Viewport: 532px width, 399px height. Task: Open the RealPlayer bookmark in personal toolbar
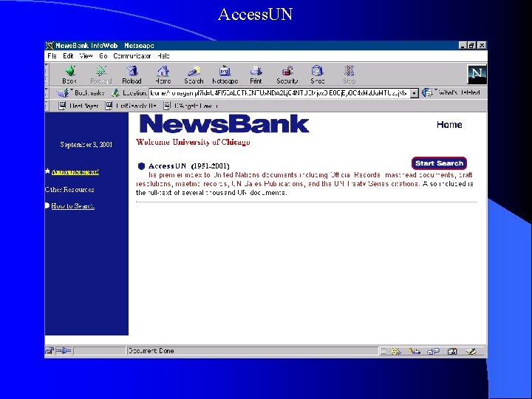click(x=79, y=106)
